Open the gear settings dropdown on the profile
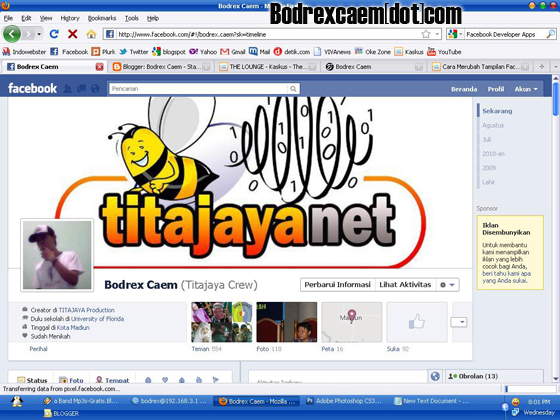This screenshot has width=560, height=420. click(447, 285)
